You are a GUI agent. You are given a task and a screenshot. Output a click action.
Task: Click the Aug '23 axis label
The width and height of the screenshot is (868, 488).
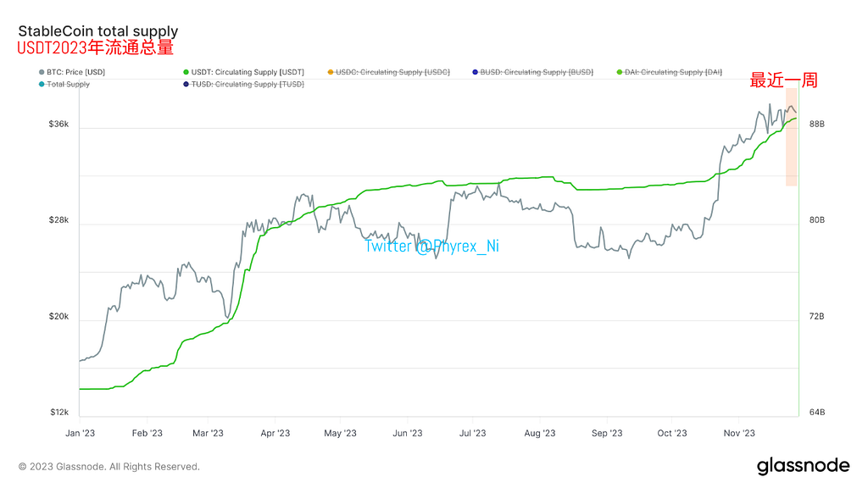[x=540, y=433]
